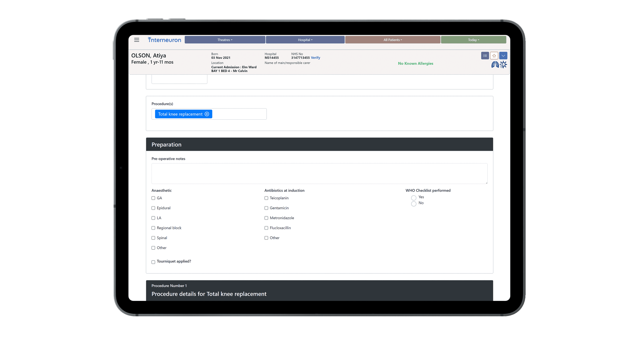644x337 pixels.
Task: Tick the Teicoplanin antibiotic checkbox
Action: [266, 198]
